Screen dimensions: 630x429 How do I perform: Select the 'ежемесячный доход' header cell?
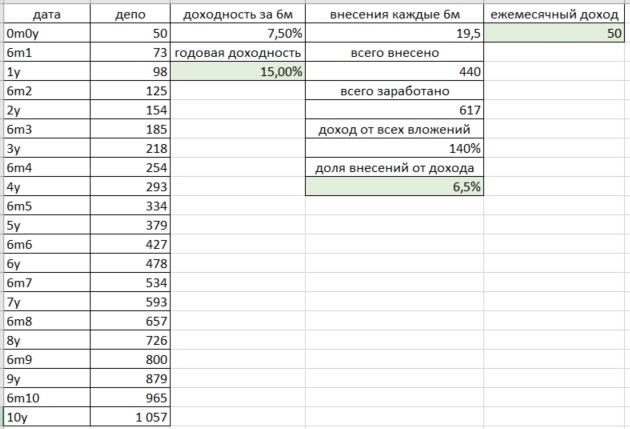pyautogui.click(x=554, y=14)
